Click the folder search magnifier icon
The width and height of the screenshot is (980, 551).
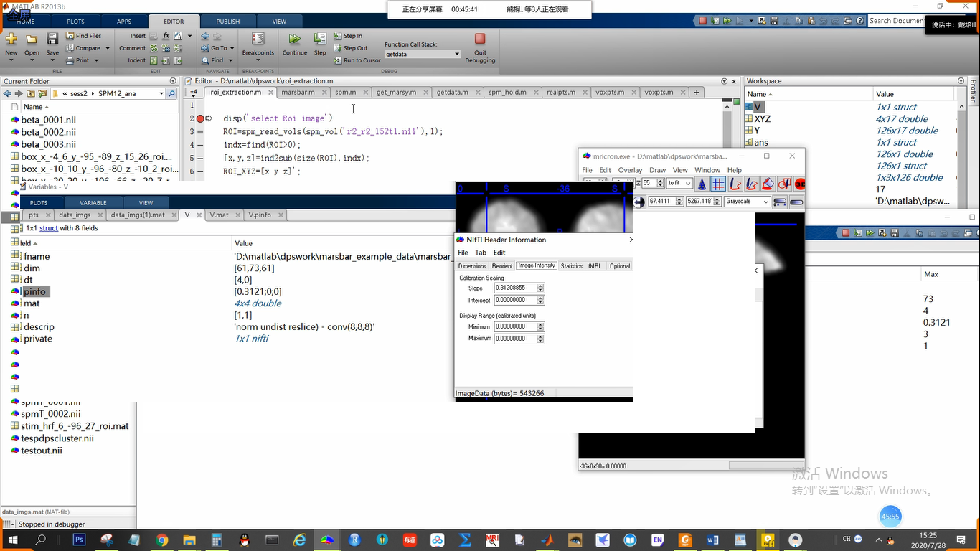point(171,93)
